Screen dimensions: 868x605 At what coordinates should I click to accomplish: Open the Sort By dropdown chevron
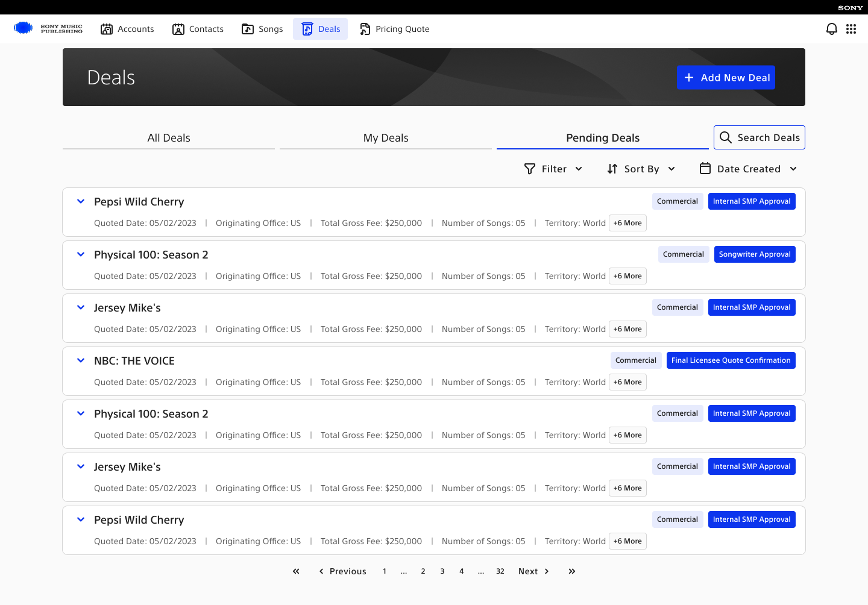click(x=671, y=169)
